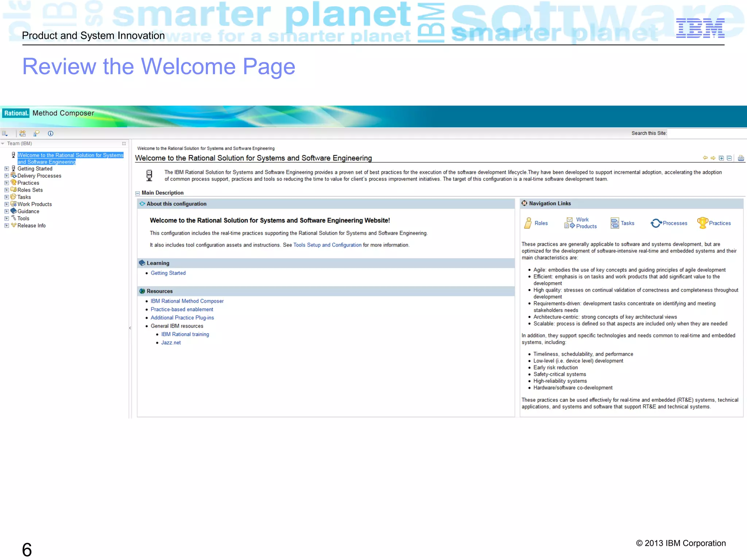The height and width of the screenshot is (560, 747).
Task: Open the IBM Rational Method Composer link
Action: (x=187, y=301)
